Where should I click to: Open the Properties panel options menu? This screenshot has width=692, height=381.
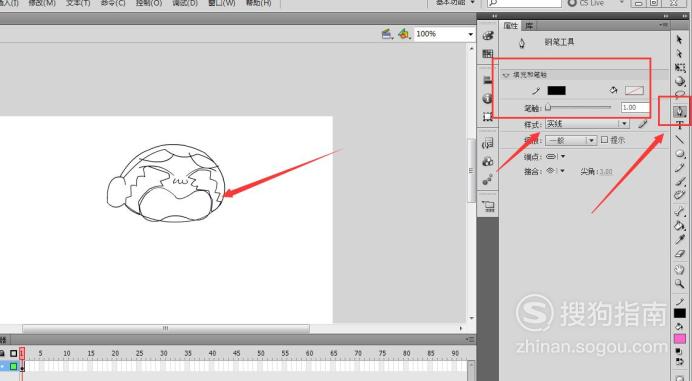pos(664,26)
